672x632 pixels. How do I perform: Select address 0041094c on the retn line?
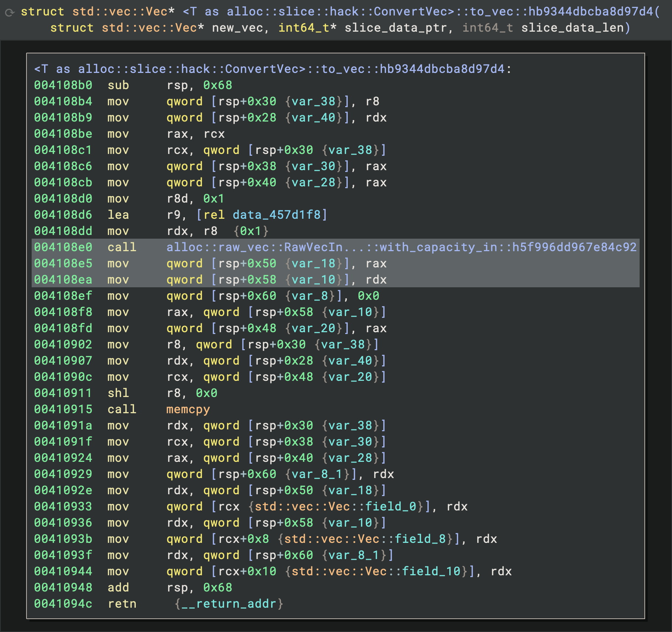63,604
